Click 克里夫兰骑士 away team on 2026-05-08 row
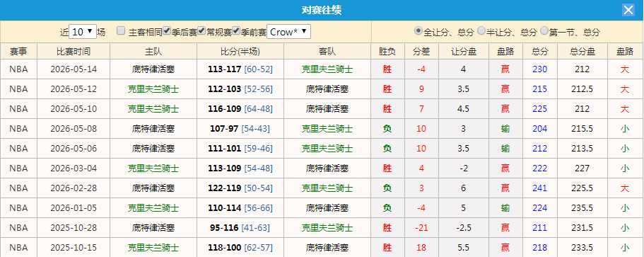644x257 pixels. [327, 129]
